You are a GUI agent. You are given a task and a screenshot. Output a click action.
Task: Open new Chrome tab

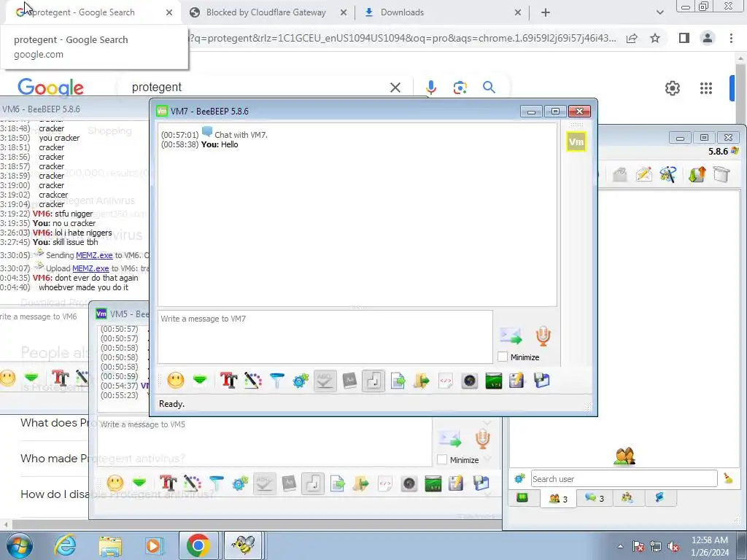pyautogui.click(x=546, y=12)
